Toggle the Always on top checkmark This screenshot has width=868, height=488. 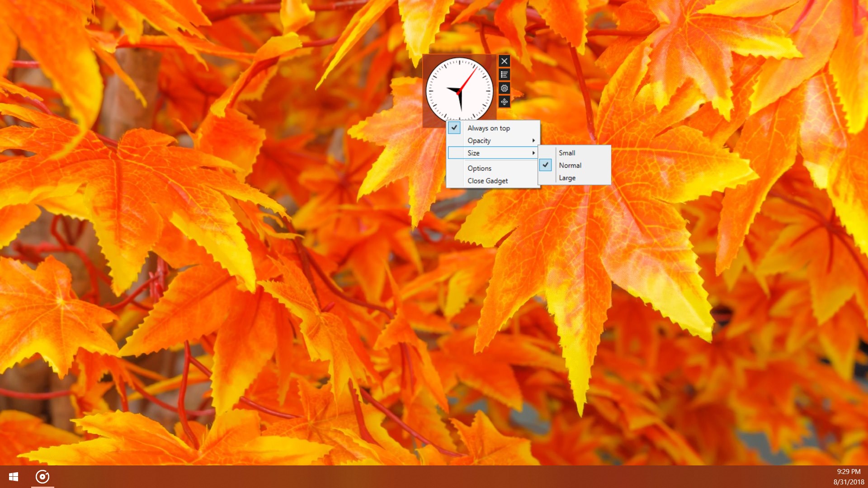click(x=454, y=128)
